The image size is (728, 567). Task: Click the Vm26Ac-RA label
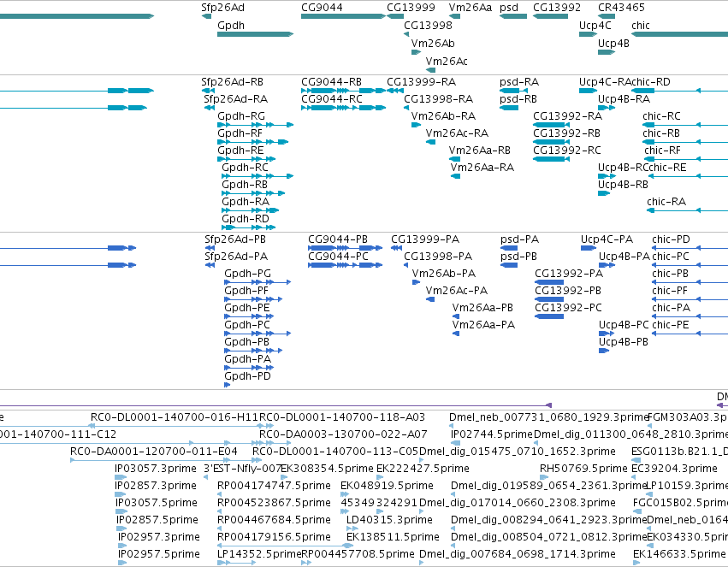click(x=457, y=133)
